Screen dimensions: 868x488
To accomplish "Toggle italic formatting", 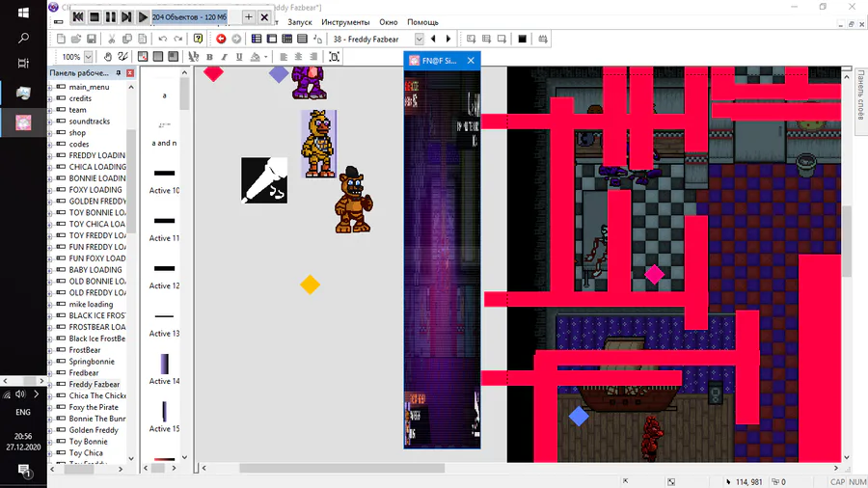I will pos(224,57).
